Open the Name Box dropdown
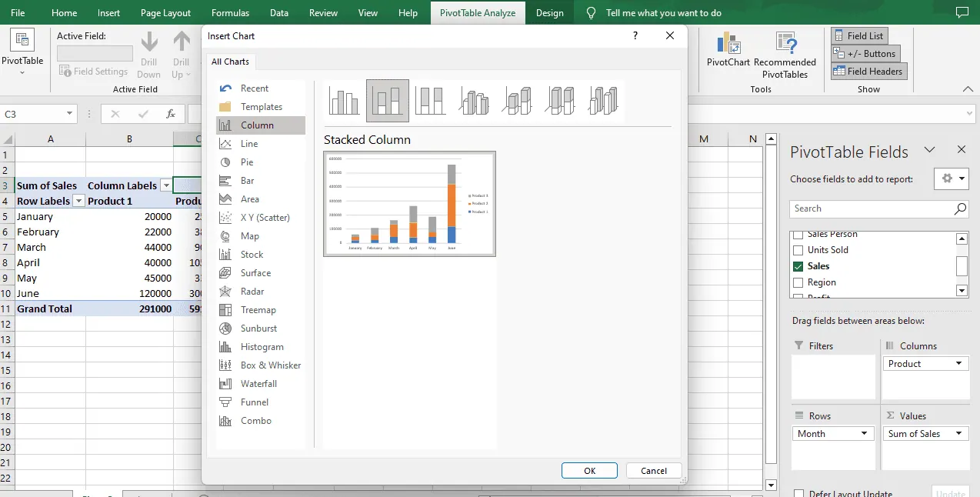 pos(69,114)
